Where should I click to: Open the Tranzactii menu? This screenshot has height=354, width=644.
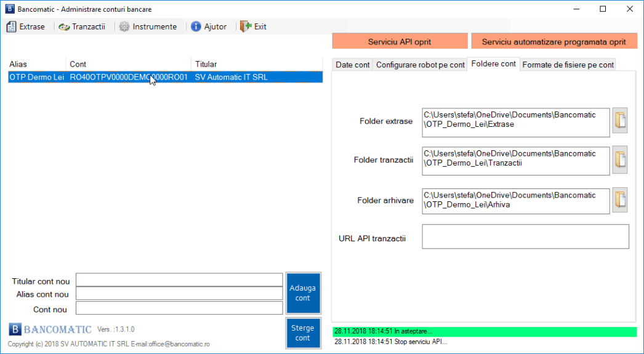pyautogui.click(x=82, y=26)
